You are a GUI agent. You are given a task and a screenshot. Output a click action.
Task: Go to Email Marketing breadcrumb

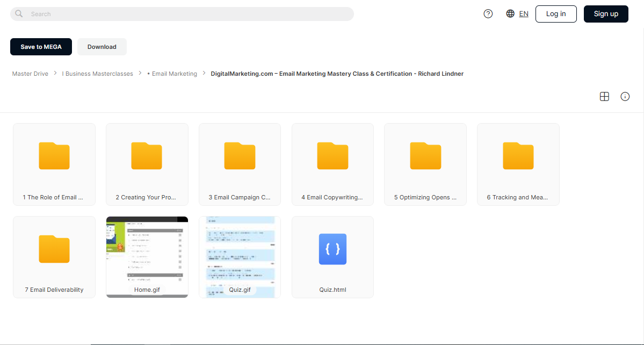(172, 74)
